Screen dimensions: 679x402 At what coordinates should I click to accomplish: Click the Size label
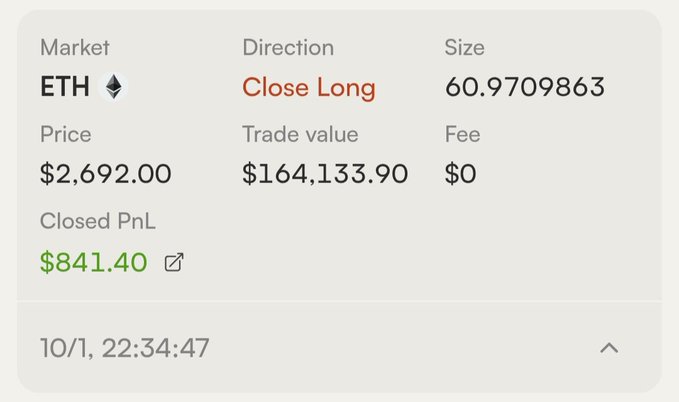(464, 47)
